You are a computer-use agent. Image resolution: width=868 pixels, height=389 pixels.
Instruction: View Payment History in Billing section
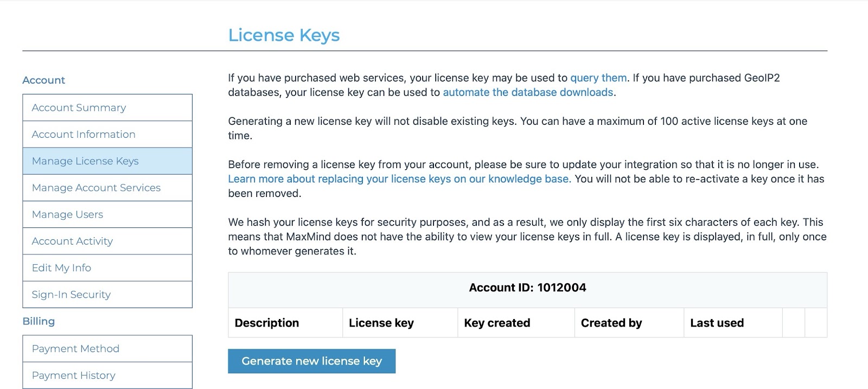(x=74, y=375)
